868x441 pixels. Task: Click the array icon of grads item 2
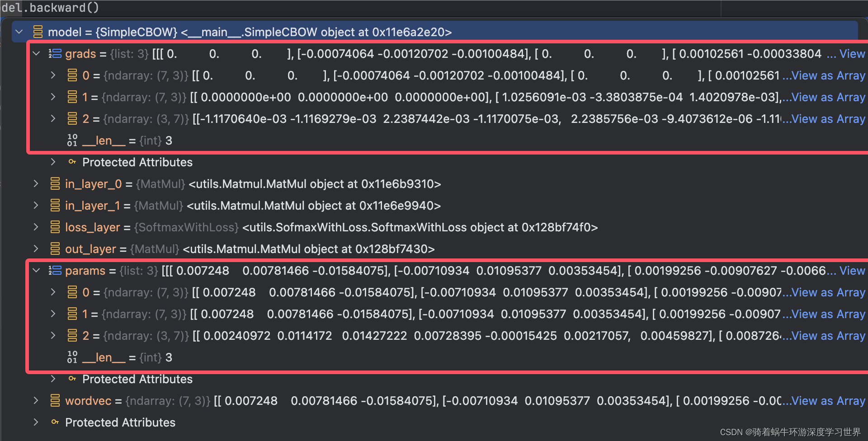pyautogui.click(x=72, y=118)
